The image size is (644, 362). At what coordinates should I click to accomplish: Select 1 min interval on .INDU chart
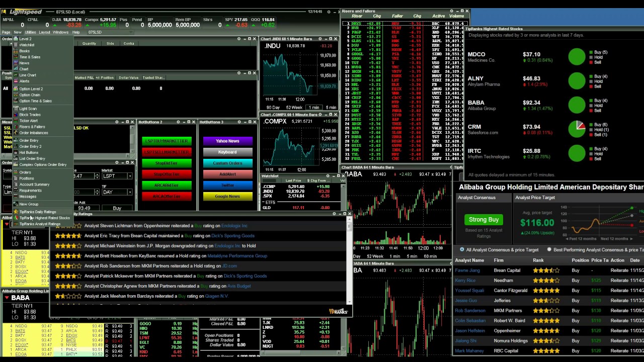314,108
